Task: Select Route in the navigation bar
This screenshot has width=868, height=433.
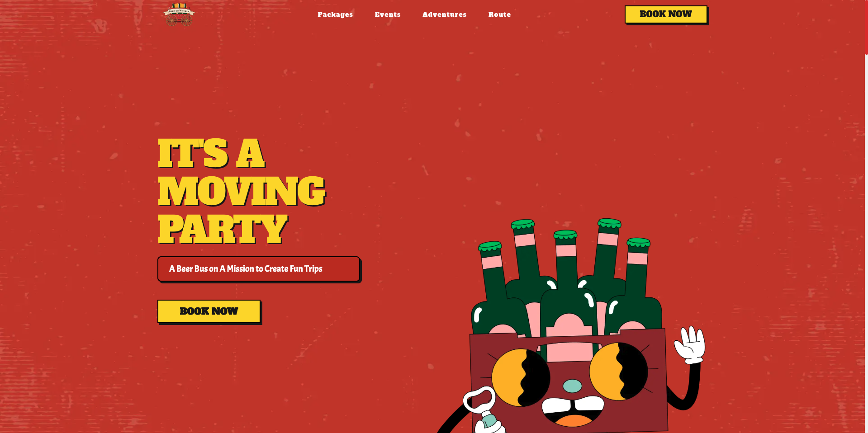Action: coord(499,14)
